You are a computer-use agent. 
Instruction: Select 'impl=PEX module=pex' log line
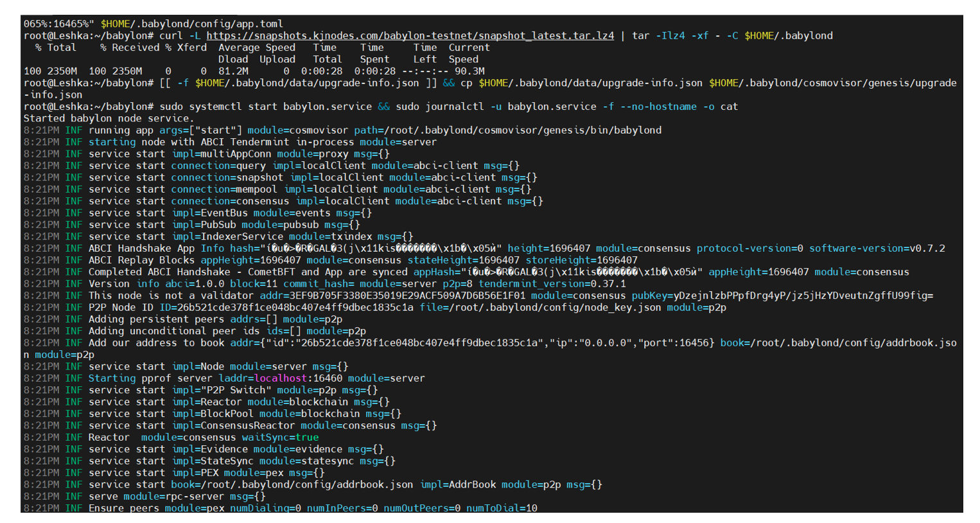pos(174,474)
